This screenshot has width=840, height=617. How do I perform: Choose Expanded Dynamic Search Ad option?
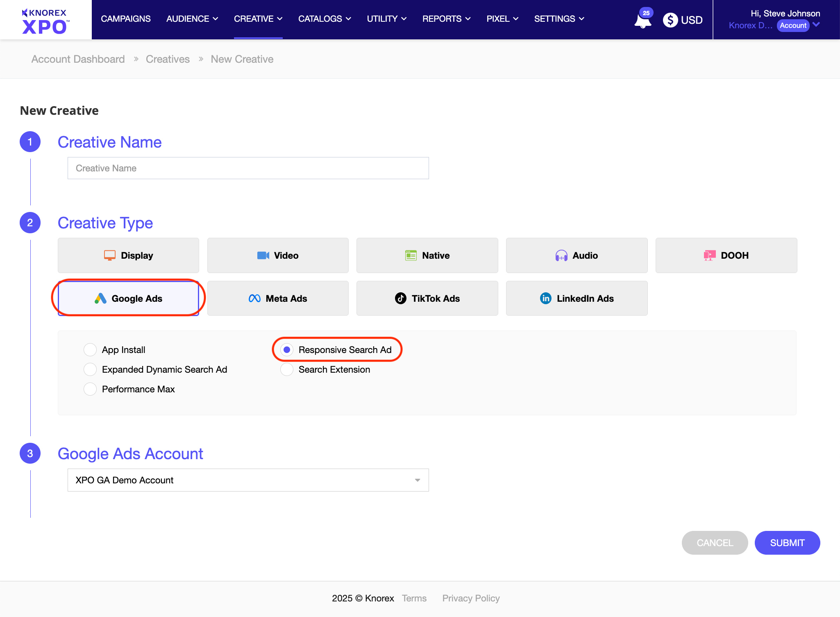click(90, 369)
